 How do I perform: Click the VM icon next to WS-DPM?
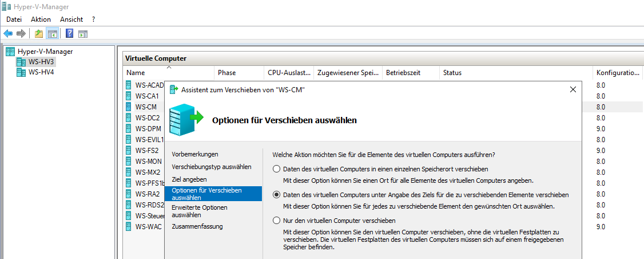pyautogui.click(x=129, y=128)
